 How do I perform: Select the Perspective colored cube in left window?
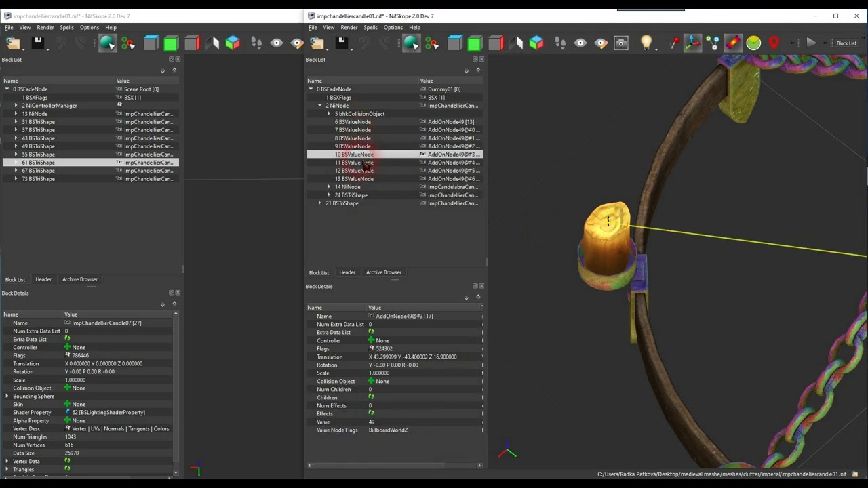click(x=233, y=43)
